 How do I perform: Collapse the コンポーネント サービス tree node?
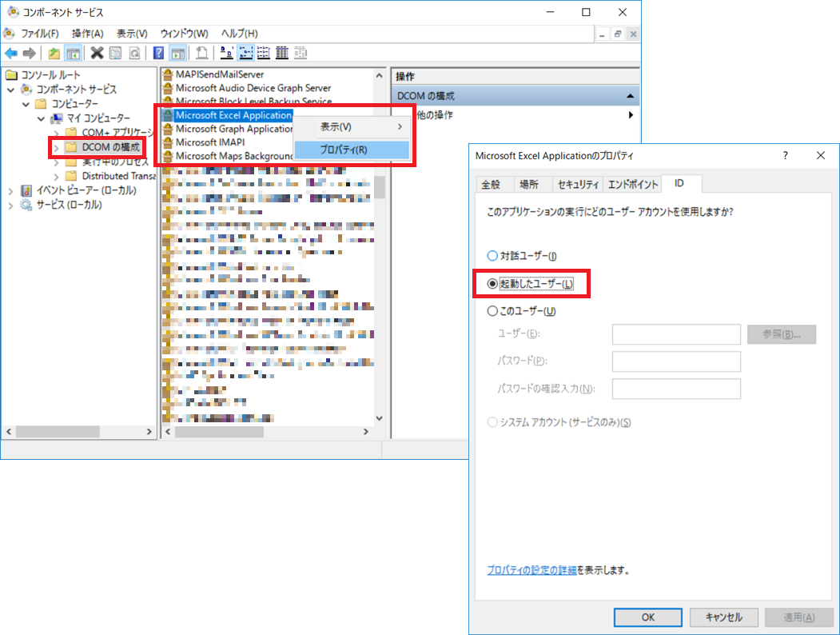[10, 90]
